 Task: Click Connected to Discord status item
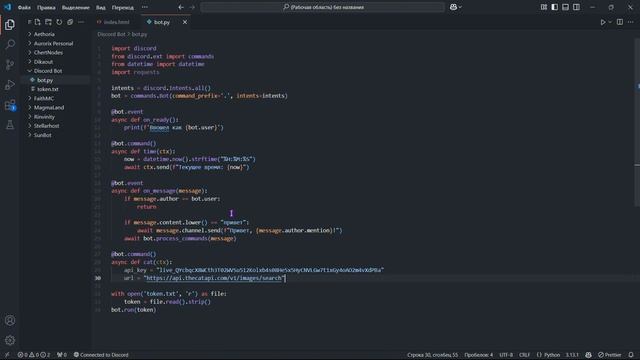(x=101, y=355)
